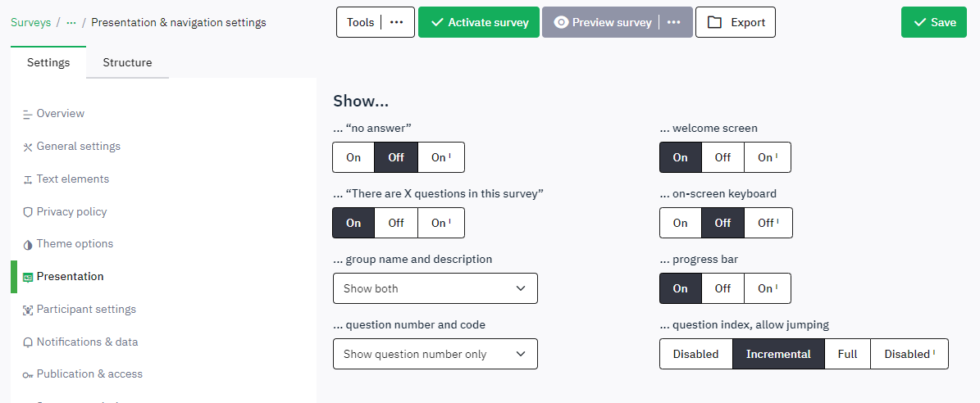Screen dimensions: 980x403
Task: Select Full for question index
Action: click(x=847, y=354)
